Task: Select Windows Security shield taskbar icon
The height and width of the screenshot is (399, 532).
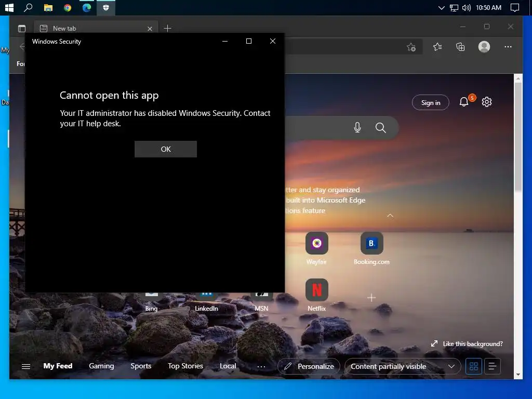Action: point(106,7)
